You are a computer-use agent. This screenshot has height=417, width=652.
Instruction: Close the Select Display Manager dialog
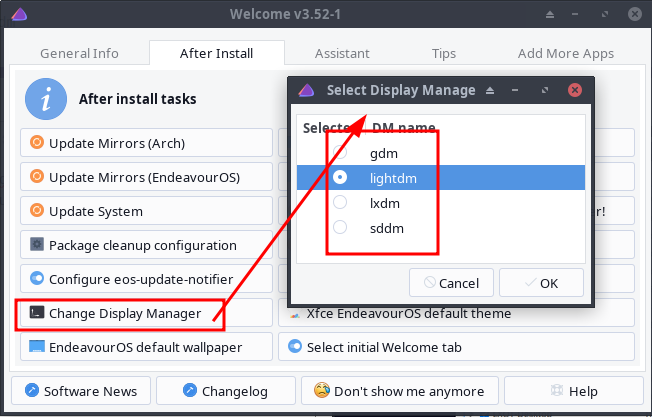click(575, 90)
